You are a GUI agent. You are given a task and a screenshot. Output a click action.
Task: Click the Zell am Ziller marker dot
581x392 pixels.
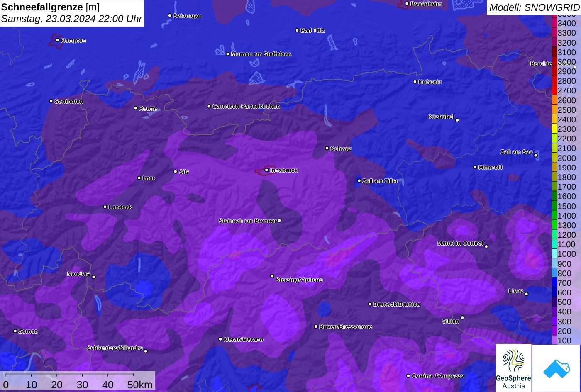pos(359,180)
